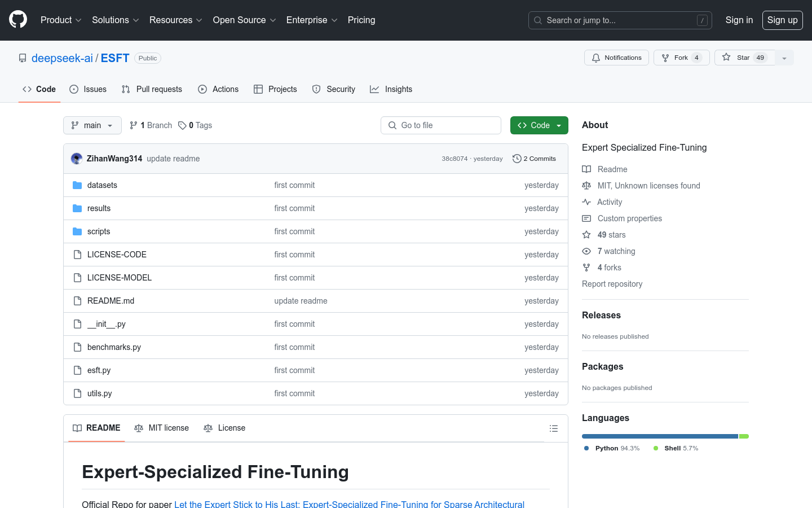
Task: Click the tag icon beside 0 Tags
Action: (182, 125)
